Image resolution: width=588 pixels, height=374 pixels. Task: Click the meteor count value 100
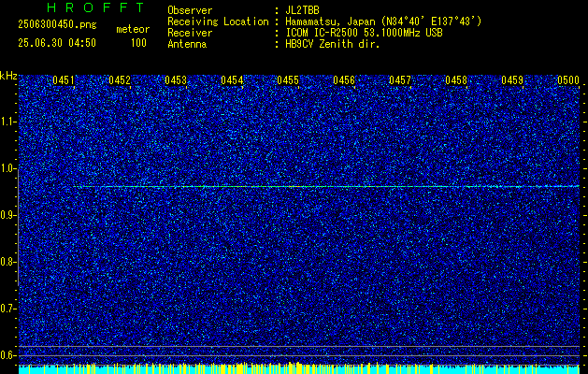point(138,43)
